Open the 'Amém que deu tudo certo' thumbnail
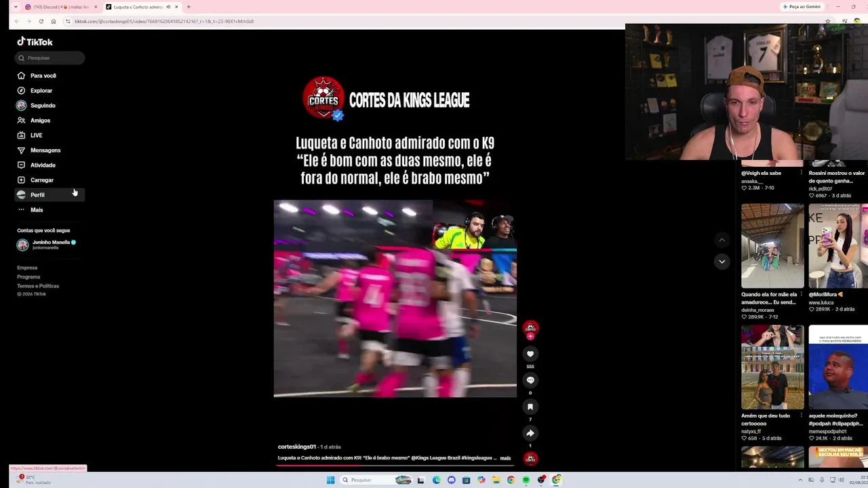868x488 pixels. (x=772, y=367)
